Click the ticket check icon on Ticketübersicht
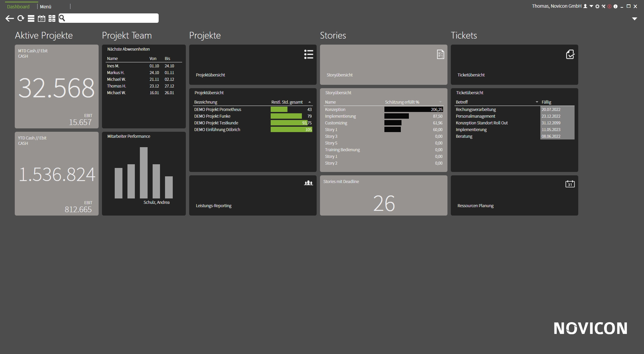 pyautogui.click(x=570, y=54)
